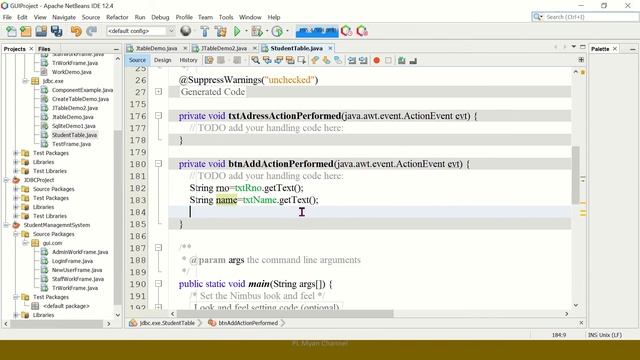Click the New File toolbar icon
640x360 pixels.
[11, 31]
